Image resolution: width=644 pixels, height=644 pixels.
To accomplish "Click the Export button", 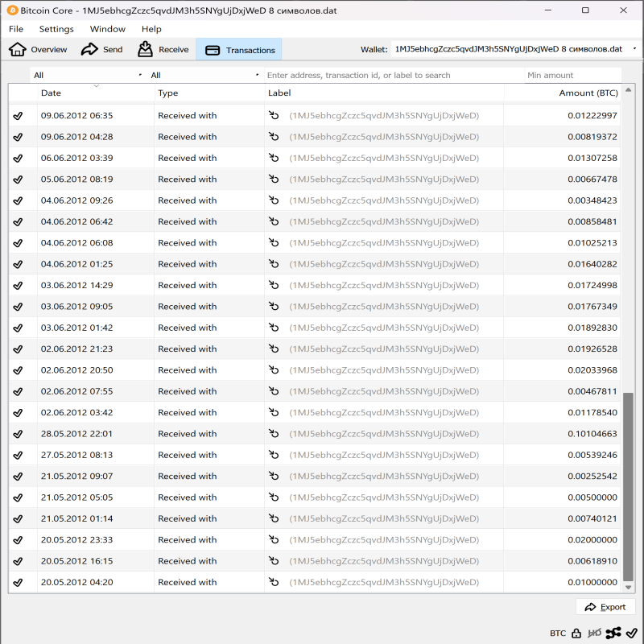I will [x=605, y=607].
